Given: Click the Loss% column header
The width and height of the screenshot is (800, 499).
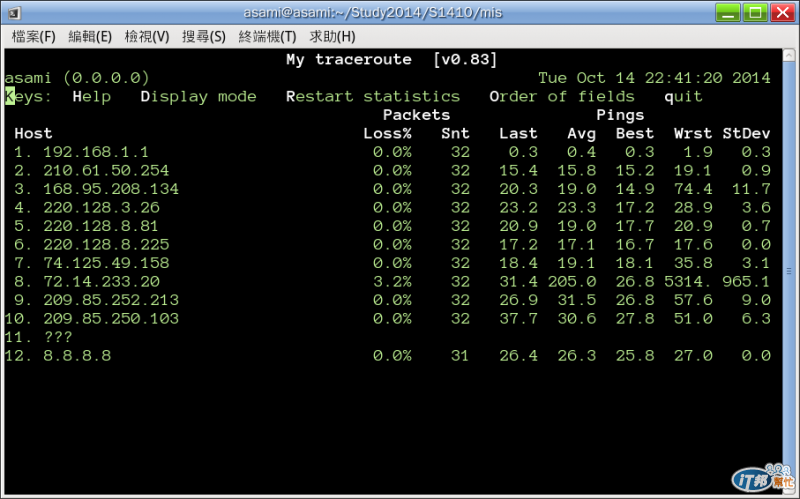Looking at the screenshot, I should tap(387, 134).
